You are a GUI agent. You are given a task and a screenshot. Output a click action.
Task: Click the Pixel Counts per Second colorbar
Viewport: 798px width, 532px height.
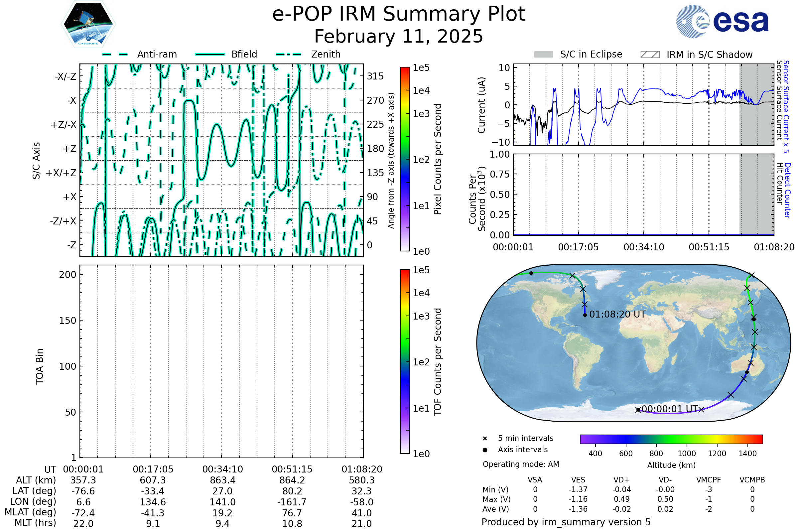[405, 159]
